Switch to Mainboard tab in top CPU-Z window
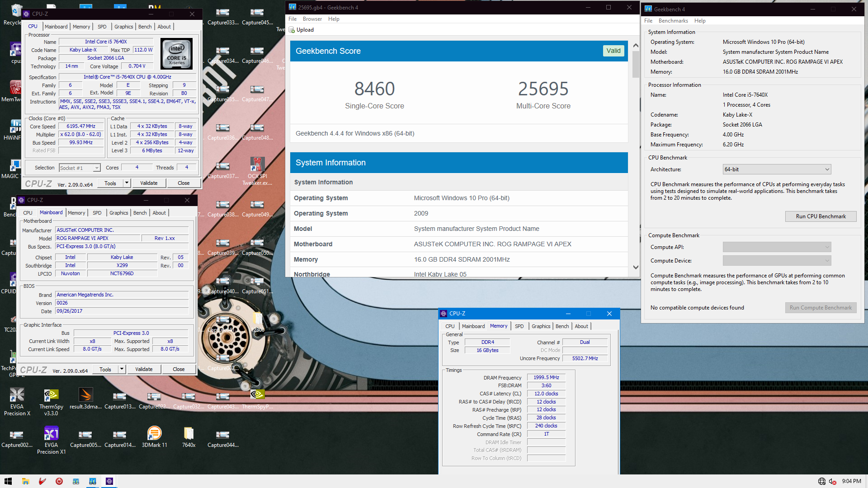This screenshot has width=868, height=488. (x=56, y=27)
